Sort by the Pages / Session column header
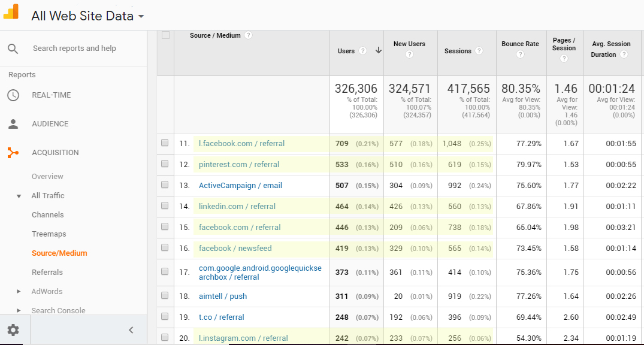644x345 pixels. point(564,44)
